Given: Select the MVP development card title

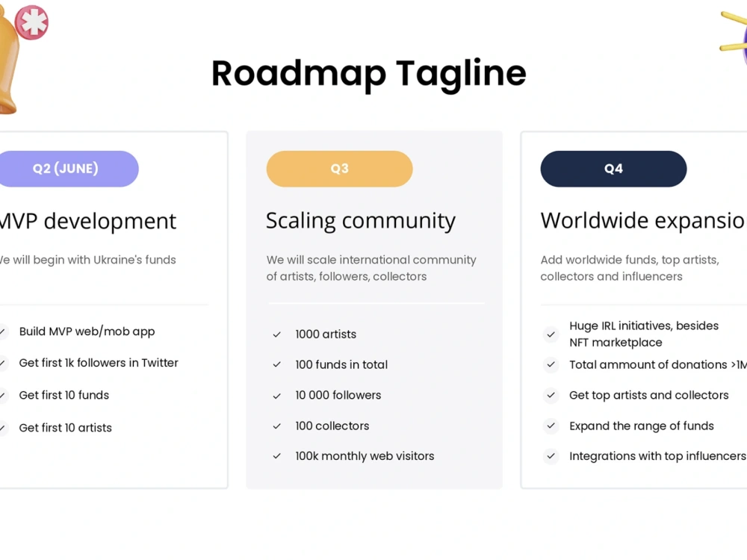Looking at the screenshot, I should click(x=87, y=222).
